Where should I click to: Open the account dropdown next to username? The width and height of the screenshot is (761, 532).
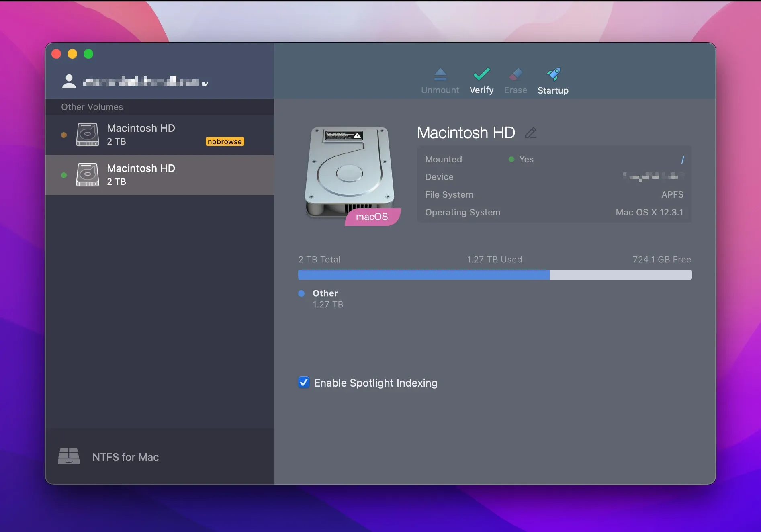pyautogui.click(x=206, y=84)
